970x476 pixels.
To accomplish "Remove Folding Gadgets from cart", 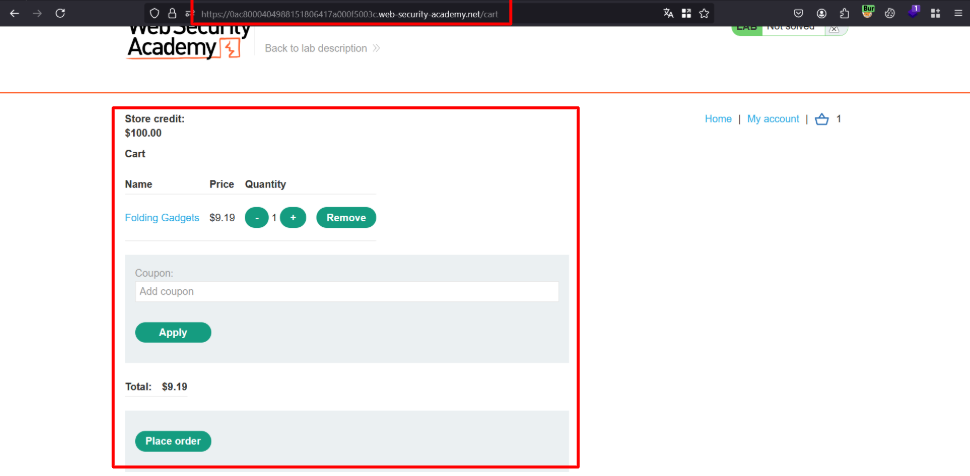I will click(346, 217).
